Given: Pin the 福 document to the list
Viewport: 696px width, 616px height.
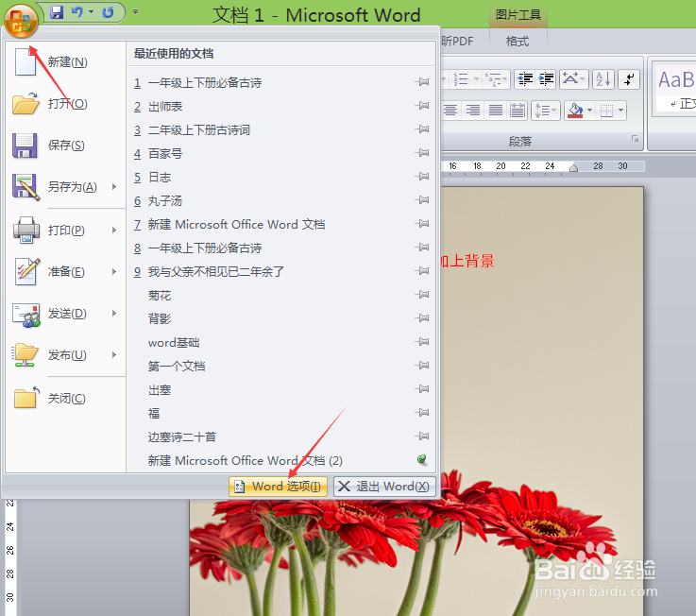Looking at the screenshot, I should point(422,413).
